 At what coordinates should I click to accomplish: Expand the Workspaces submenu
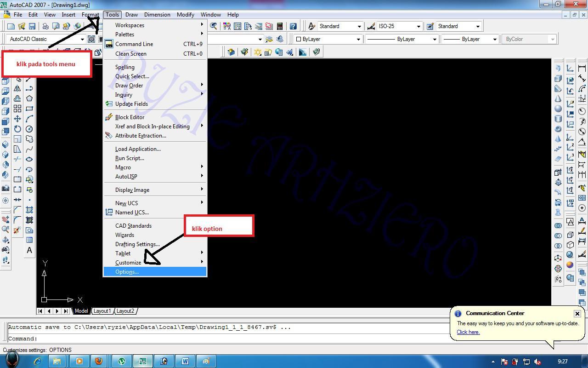pyautogui.click(x=155, y=25)
